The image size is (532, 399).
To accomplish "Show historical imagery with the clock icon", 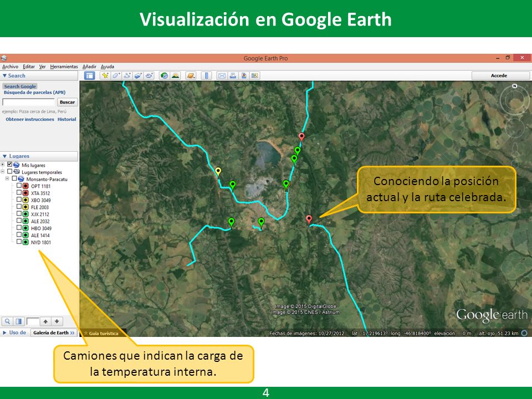I will click(x=164, y=76).
